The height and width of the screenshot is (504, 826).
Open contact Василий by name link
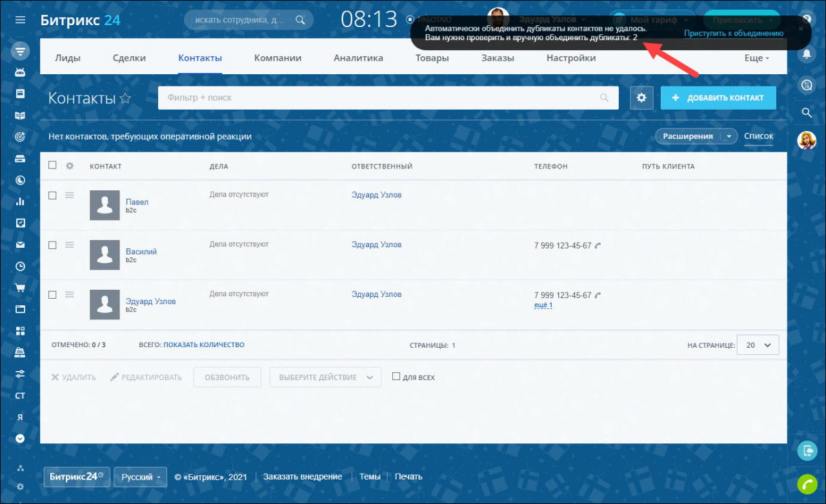[141, 252]
